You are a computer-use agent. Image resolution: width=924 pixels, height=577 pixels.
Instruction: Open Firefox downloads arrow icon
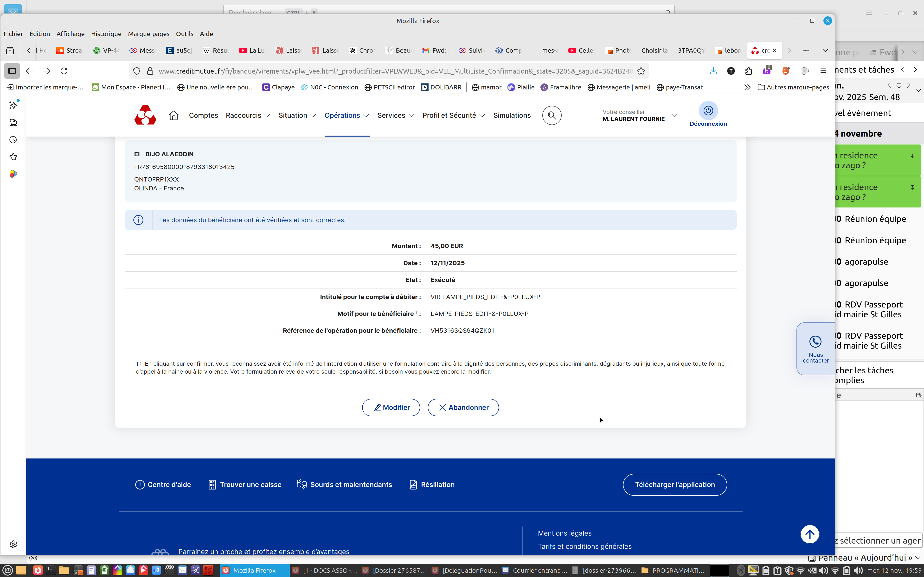713,71
